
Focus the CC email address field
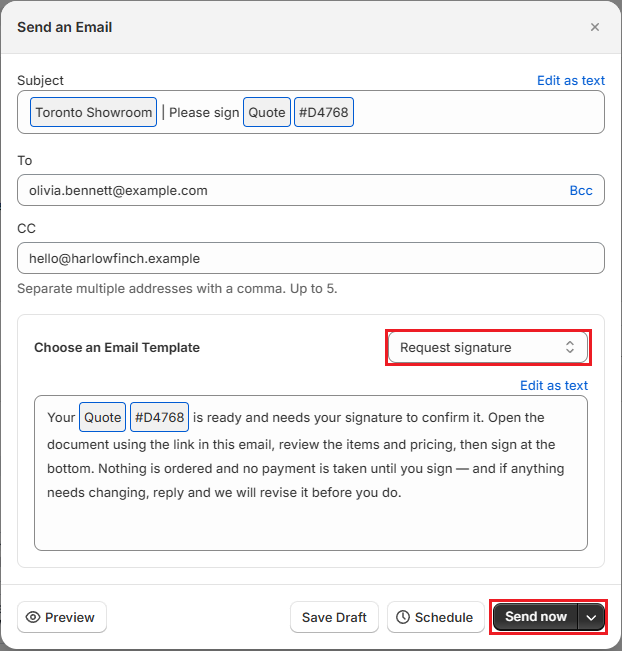[311, 258]
